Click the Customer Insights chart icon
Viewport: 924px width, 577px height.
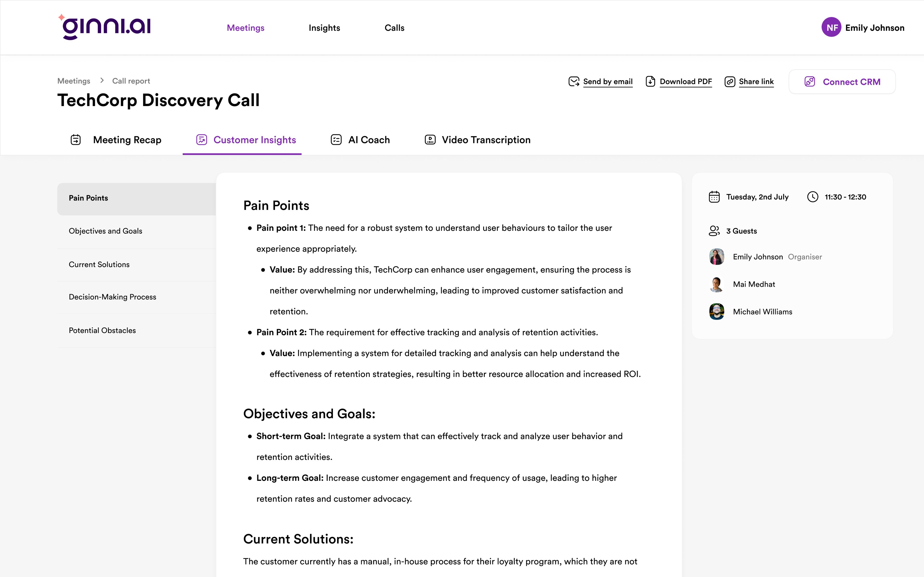202,140
